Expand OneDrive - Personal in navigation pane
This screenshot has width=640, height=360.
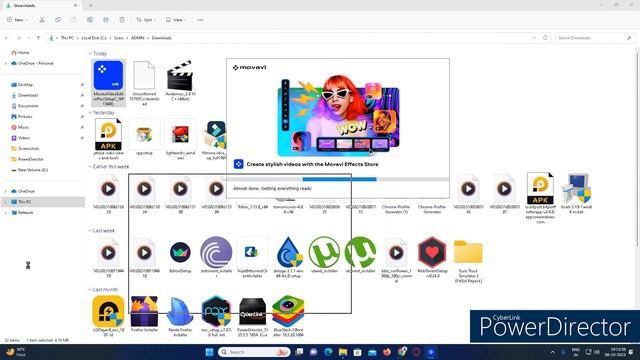click(6, 63)
